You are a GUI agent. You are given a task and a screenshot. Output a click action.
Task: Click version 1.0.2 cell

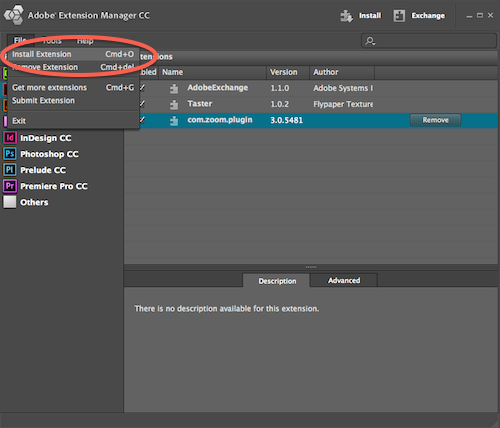280,104
